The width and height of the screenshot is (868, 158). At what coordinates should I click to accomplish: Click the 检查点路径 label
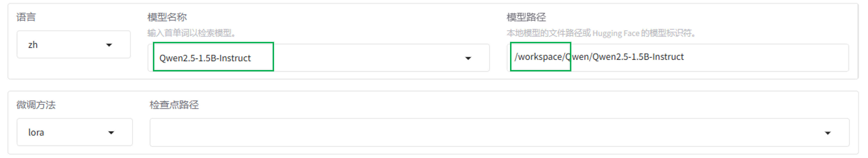174,105
